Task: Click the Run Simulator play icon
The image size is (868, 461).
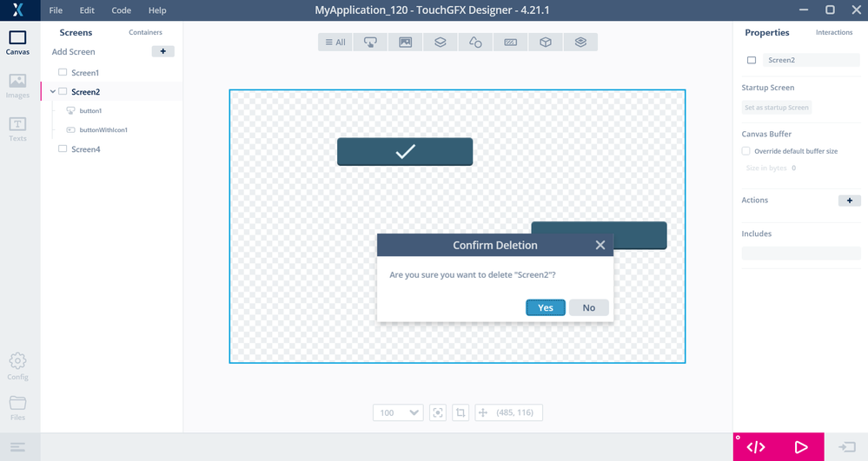Action: (801, 447)
